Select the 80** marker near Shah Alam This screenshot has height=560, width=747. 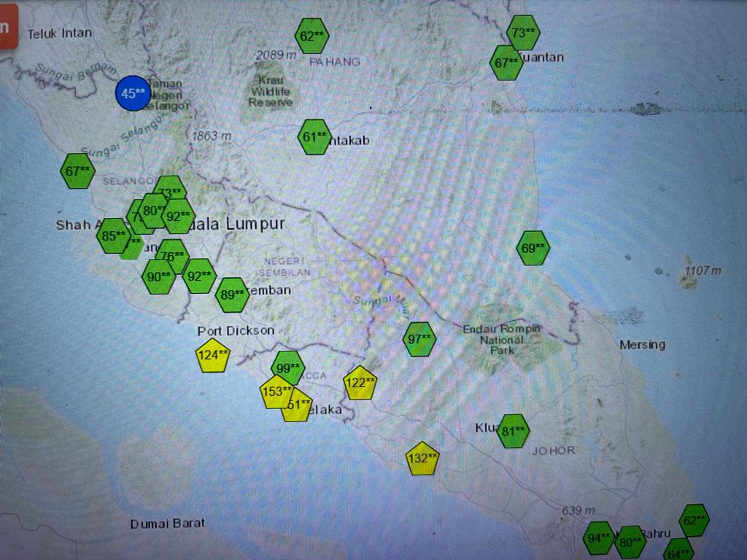[x=153, y=210]
